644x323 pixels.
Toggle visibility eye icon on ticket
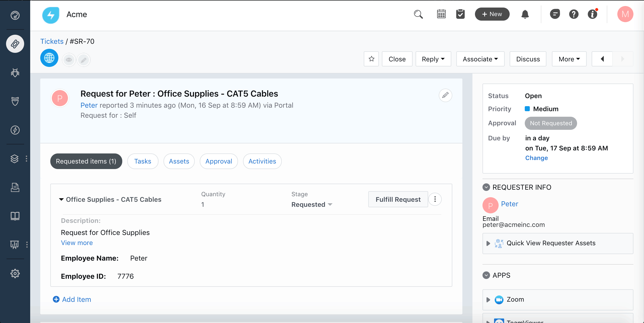coord(69,60)
